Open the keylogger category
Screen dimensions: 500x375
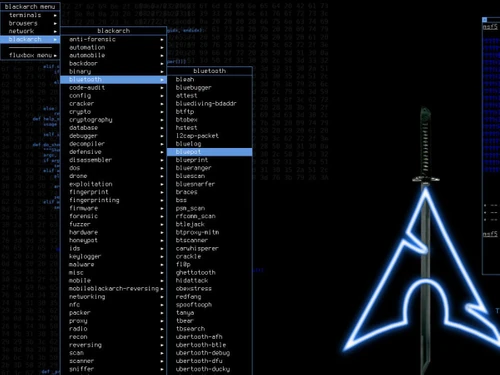coord(113,256)
